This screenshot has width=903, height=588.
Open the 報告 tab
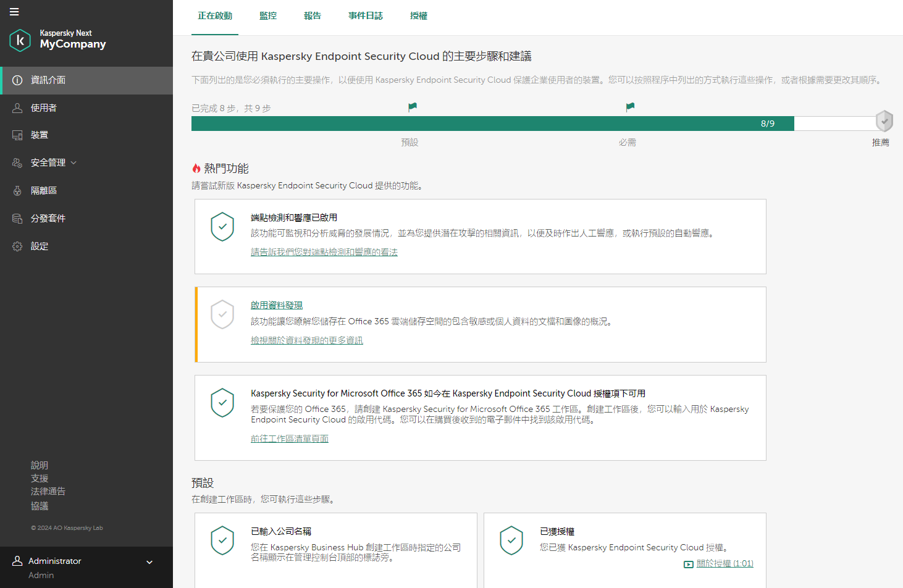pyautogui.click(x=313, y=16)
